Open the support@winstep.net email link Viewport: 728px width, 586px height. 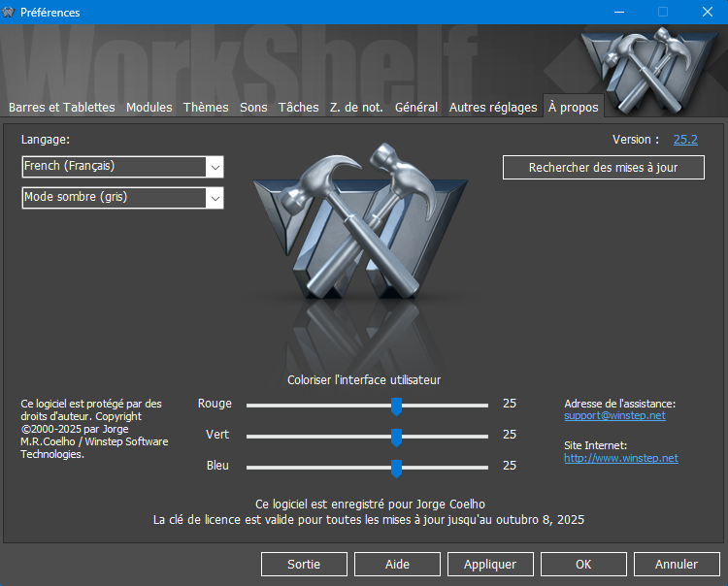pos(614,415)
